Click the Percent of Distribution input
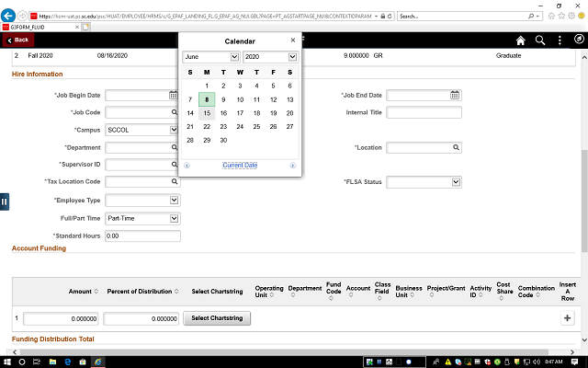Viewport: 588px width, 368px height. click(x=141, y=318)
